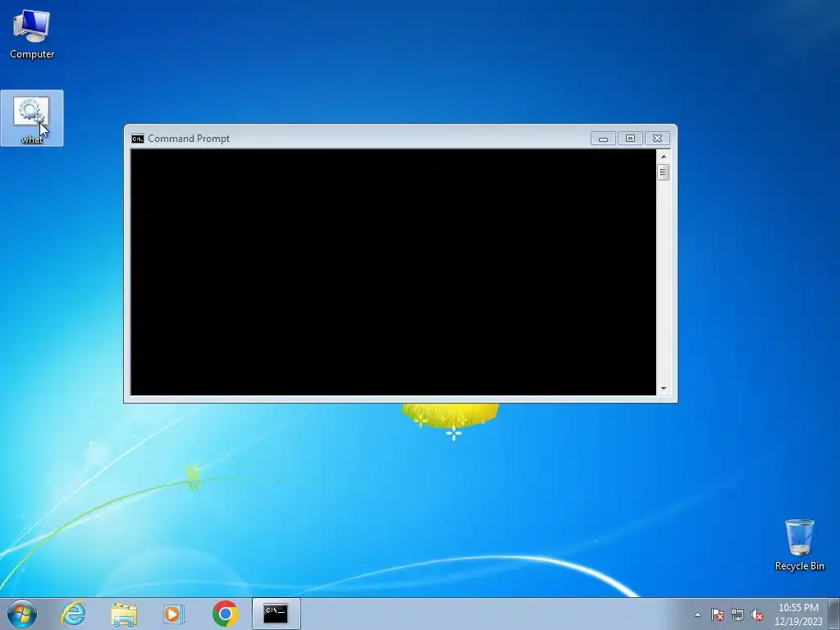
Task: Select the Recycle Bin desktop icon
Action: click(799, 545)
